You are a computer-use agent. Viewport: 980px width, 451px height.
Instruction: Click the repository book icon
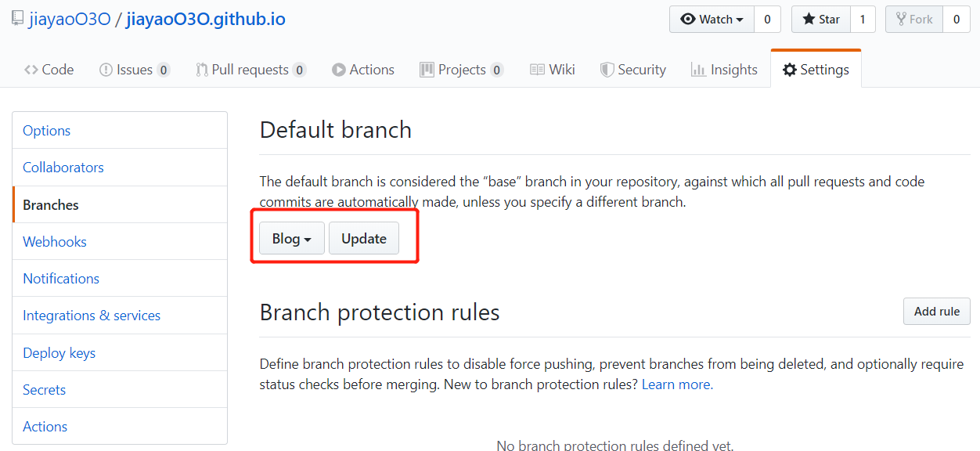click(x=16, y=20)
